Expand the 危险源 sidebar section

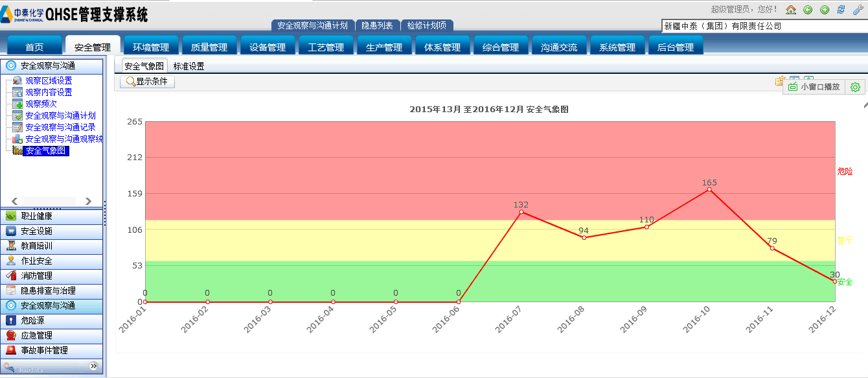pos(52,320)
